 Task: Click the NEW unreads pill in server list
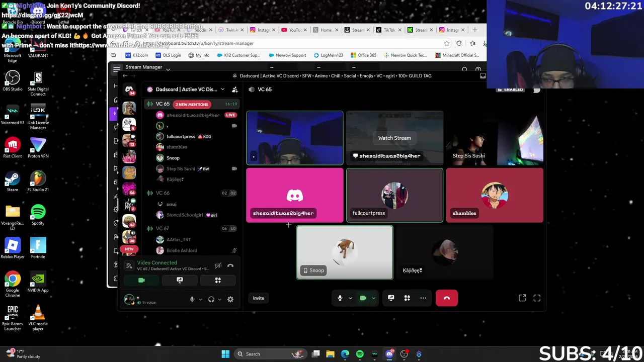coord(129,249)
